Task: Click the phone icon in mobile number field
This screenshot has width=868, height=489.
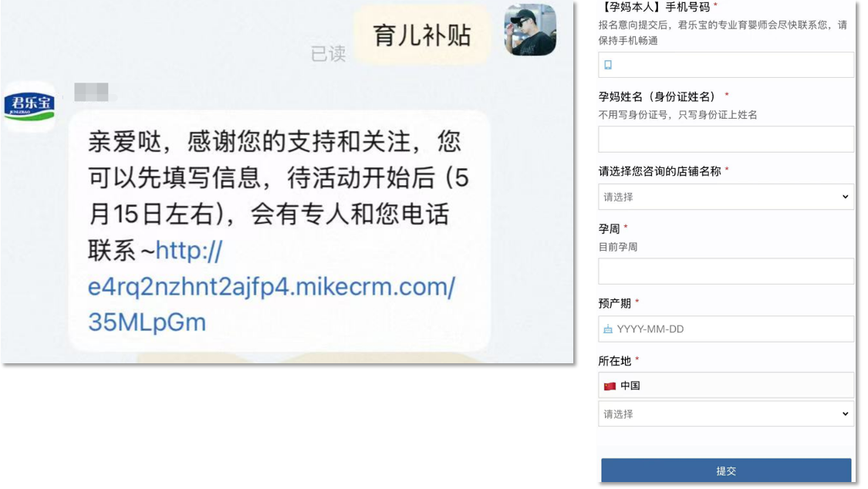Action: (x=608, y=66)
